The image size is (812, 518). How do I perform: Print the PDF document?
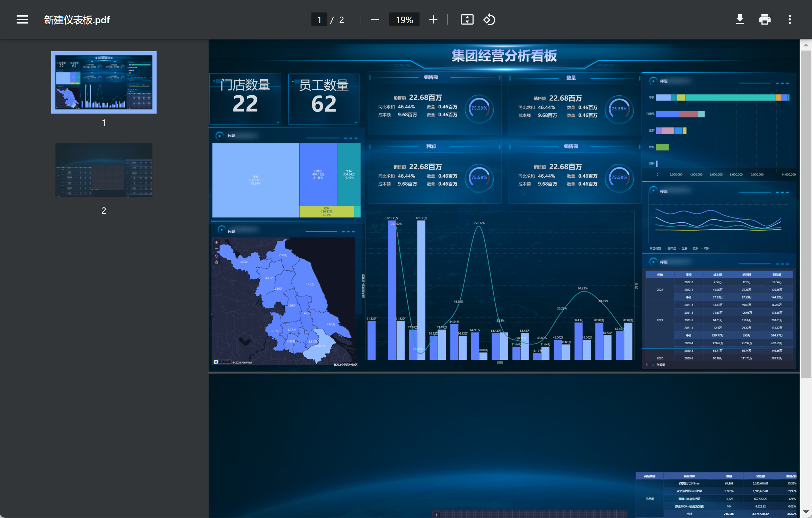765,20
